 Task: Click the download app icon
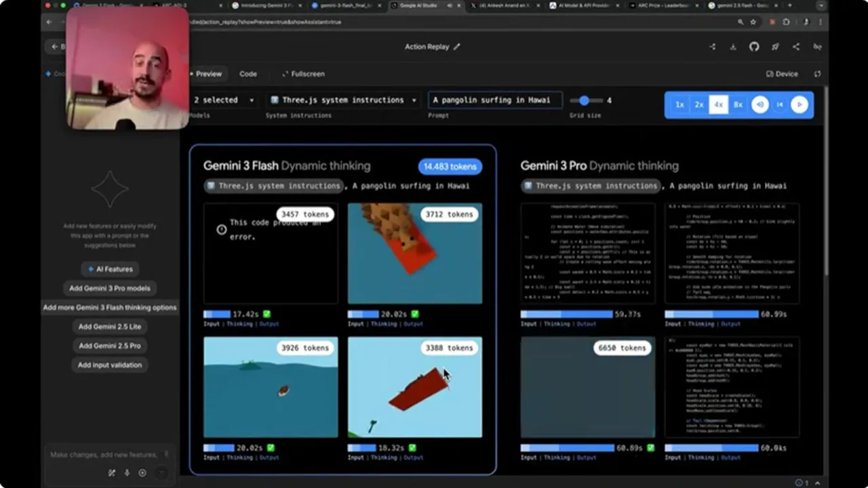pos(733,47)
